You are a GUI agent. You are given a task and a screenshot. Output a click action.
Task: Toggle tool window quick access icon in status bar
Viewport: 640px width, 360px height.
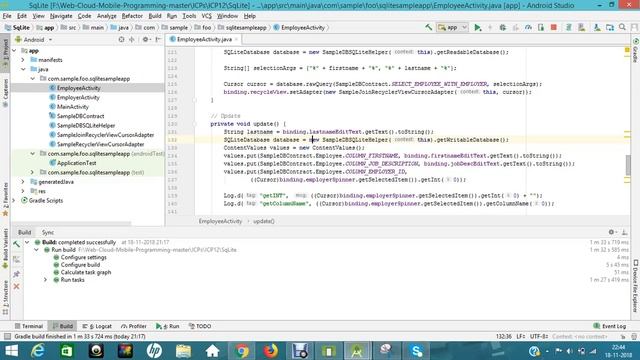(x=7, y=336)
